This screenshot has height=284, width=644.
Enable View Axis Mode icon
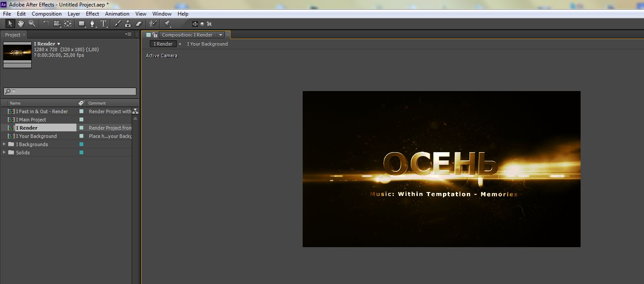click(209, 24)
